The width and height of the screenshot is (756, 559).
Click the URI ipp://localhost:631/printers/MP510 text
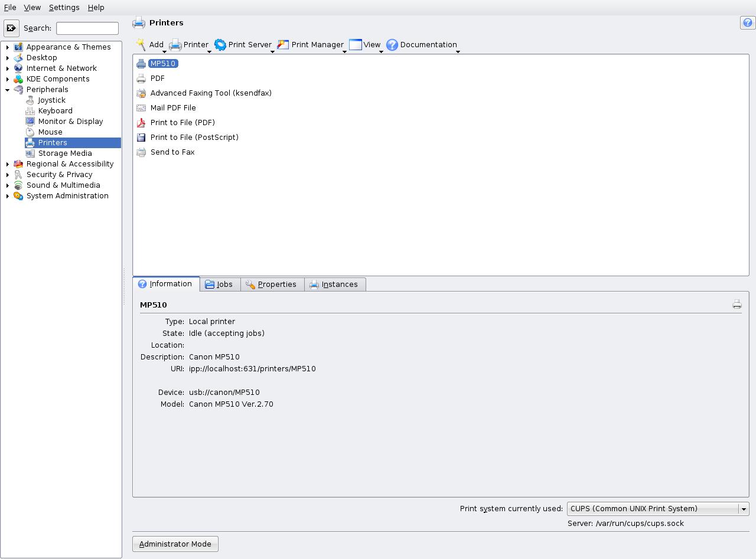coord(252,368)
